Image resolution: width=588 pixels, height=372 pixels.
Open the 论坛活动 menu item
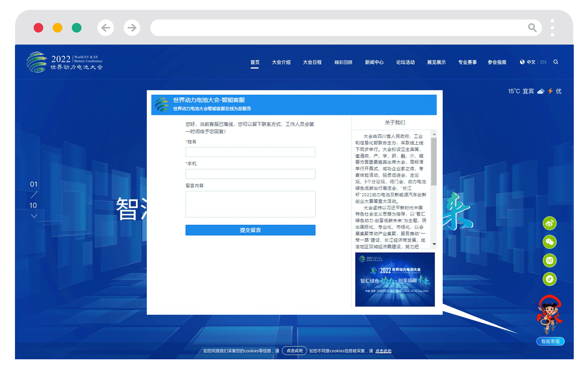[406, 62]
